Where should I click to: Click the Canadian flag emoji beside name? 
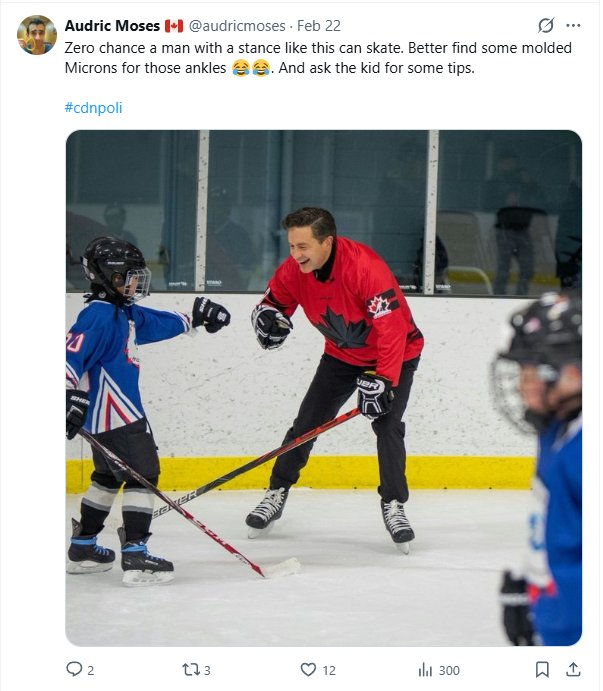pyautogui.click(x=174, y=25)
